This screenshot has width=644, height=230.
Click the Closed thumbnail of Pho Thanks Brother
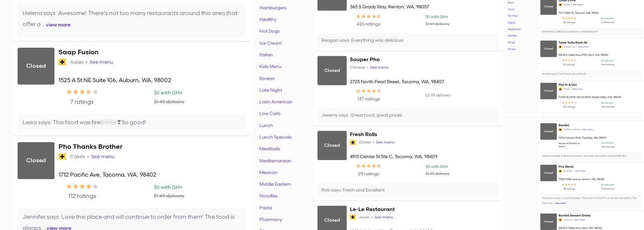36,161
